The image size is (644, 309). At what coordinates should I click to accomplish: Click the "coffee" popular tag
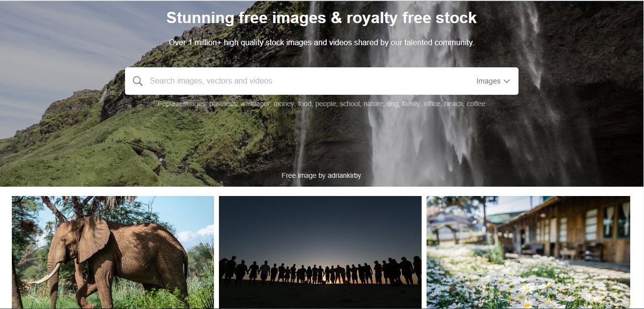click(476, 104)
